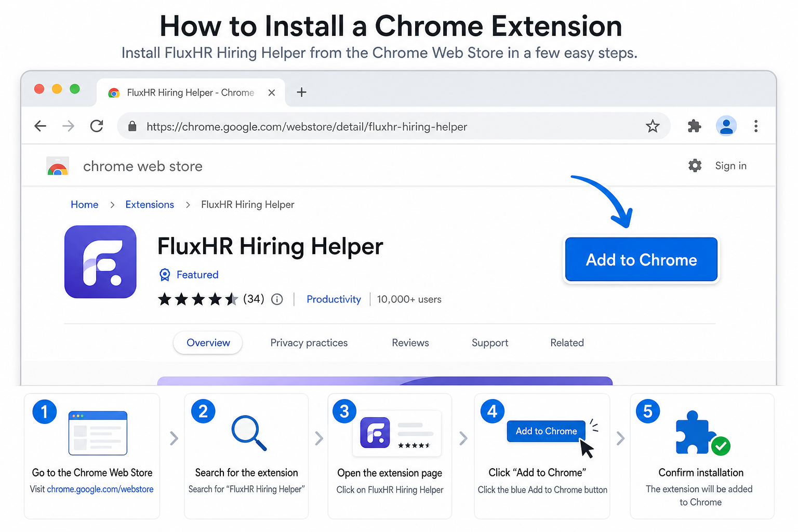Click the preview banner below the tabs

(x=385, y=381)
